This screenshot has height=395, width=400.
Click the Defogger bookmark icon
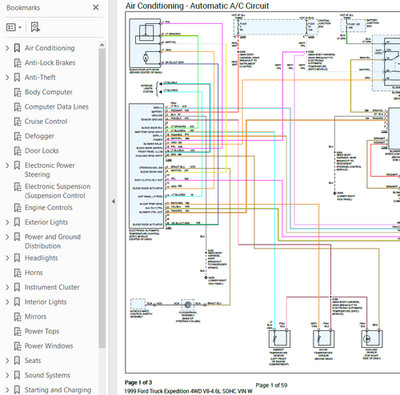pos(17,136)
